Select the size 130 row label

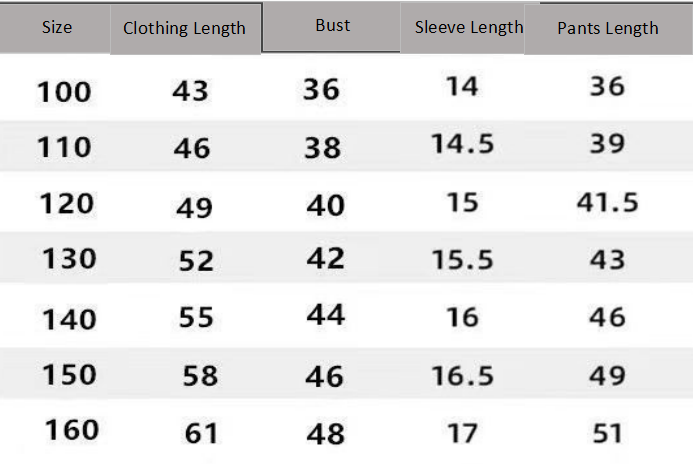coord(69,259)
